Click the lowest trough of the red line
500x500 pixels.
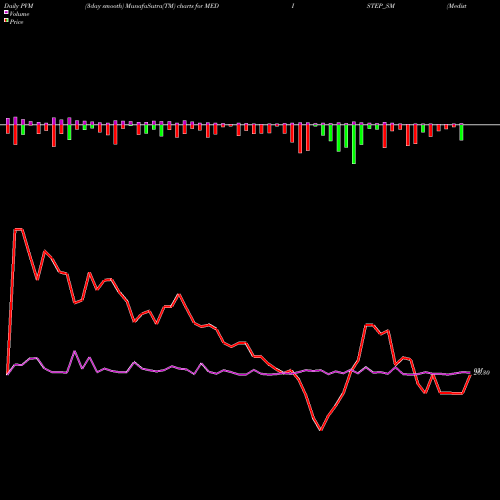click(x=321, y=430)
